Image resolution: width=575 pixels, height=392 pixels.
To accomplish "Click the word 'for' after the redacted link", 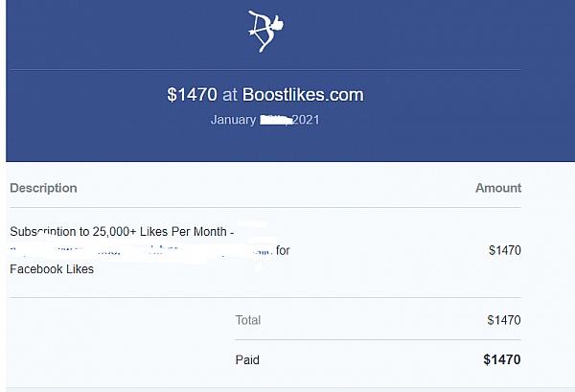I will tap(283, 250).
